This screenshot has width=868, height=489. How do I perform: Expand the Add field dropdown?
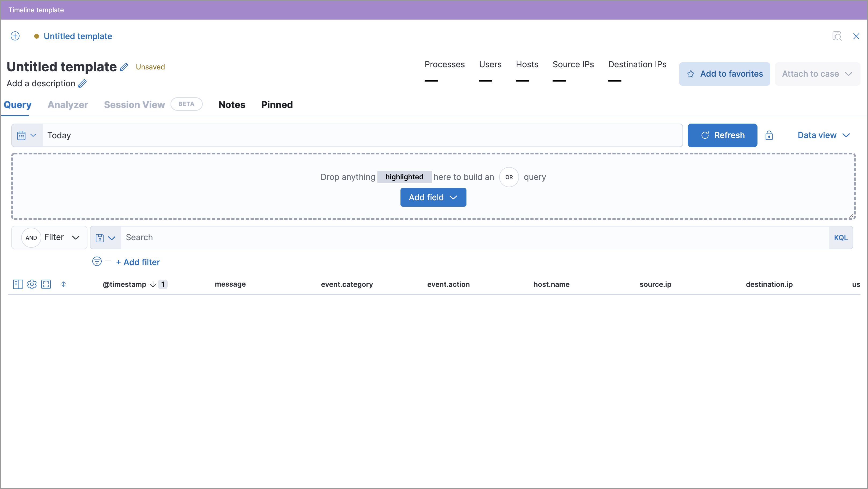point(433,197)
